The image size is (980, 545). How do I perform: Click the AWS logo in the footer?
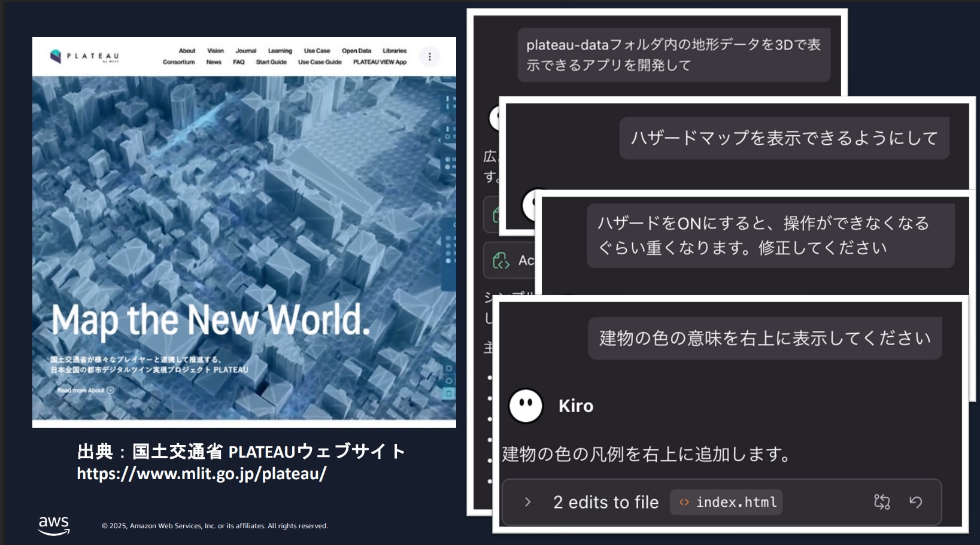click(x=54, y=525)
